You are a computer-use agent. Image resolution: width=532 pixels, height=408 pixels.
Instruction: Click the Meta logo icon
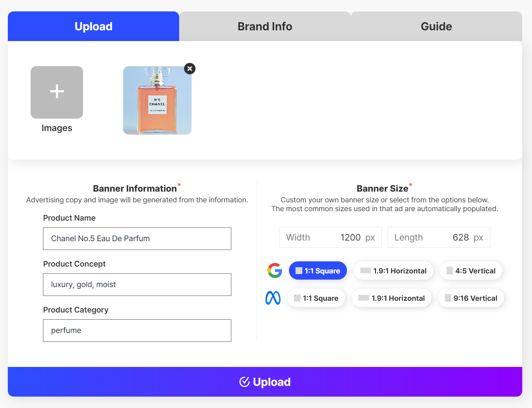click(x=273, y=298)
